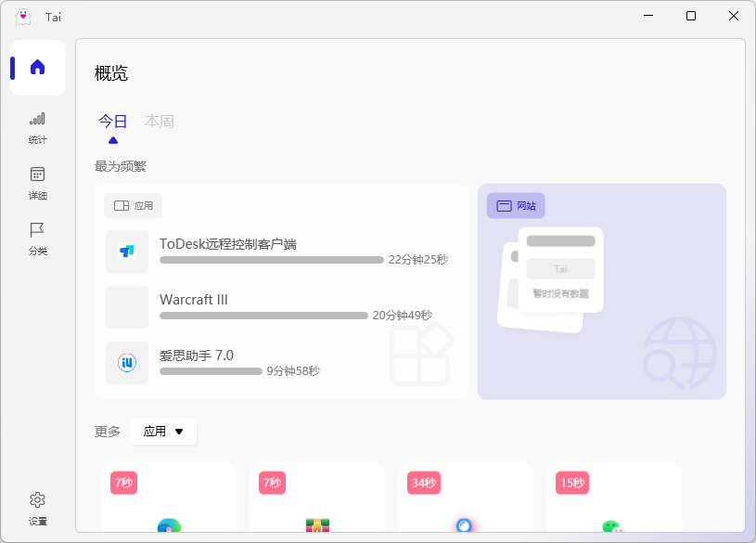This screenshot has width=756, height=543.
Task: Click the ToDesk app icon
Action: [127, 252]
